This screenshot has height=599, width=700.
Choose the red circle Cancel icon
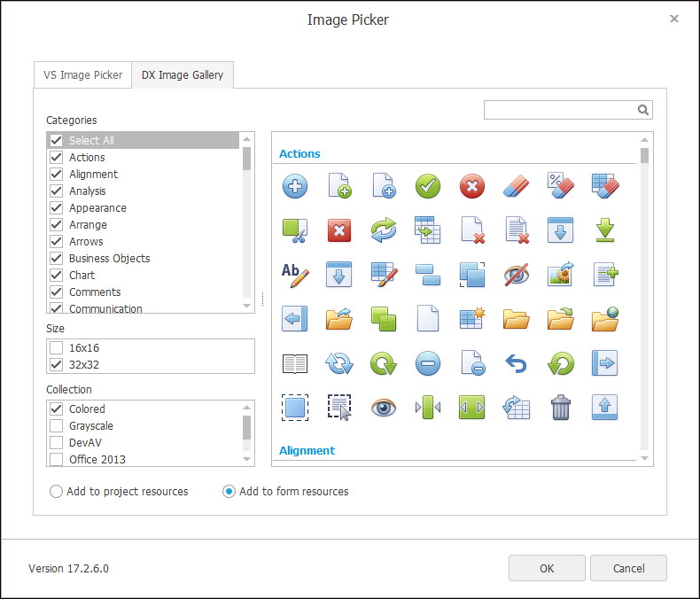coord(472,186)
